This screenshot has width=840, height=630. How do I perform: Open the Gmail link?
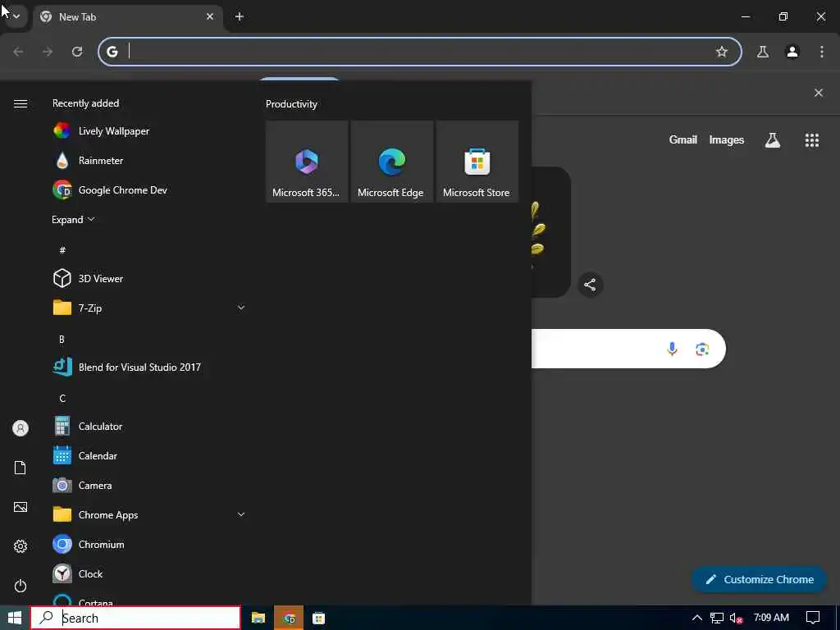tap(683, 139)
